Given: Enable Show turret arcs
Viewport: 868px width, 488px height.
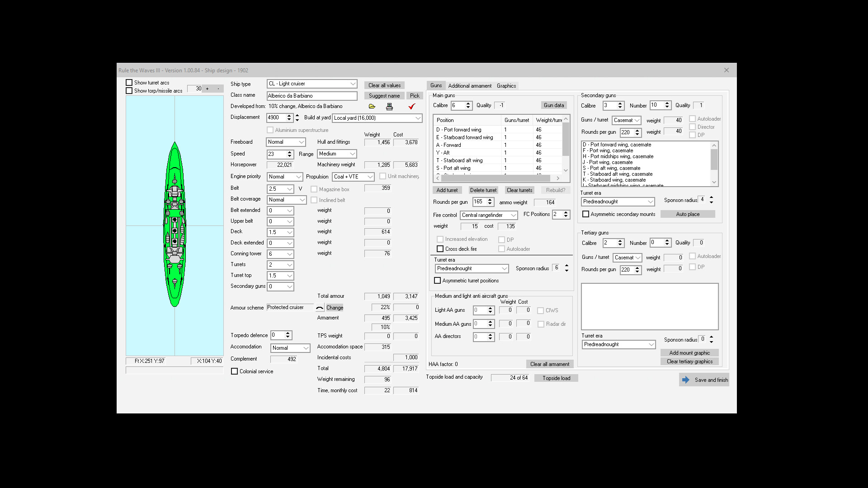Looking at the screenshot, I should [x=129, y=82].
